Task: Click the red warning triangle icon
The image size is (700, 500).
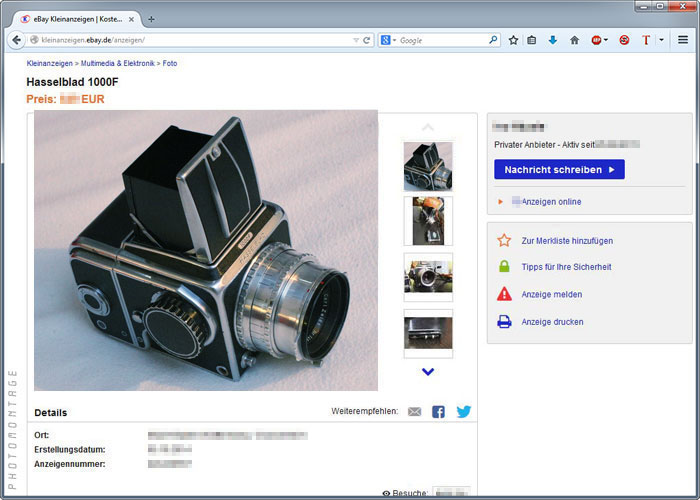Action: (504, 294)
